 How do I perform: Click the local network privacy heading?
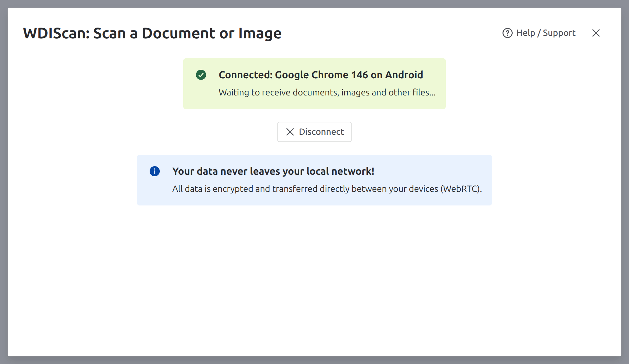pos(273,171)
